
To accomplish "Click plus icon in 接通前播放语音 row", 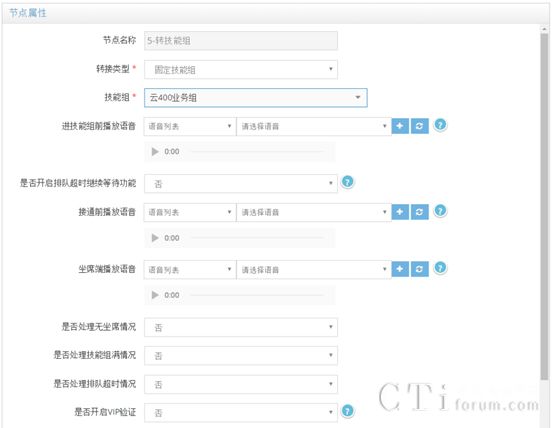I will click(400, 212).
